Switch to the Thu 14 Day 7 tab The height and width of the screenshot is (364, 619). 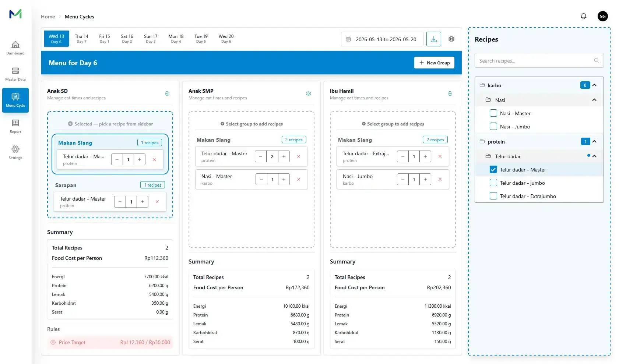[81, 39]
